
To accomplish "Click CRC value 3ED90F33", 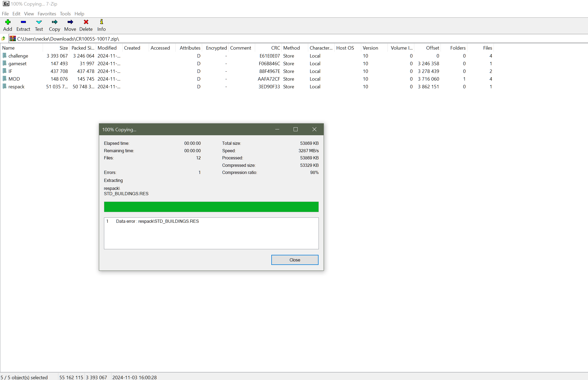I will pos(269,86).
